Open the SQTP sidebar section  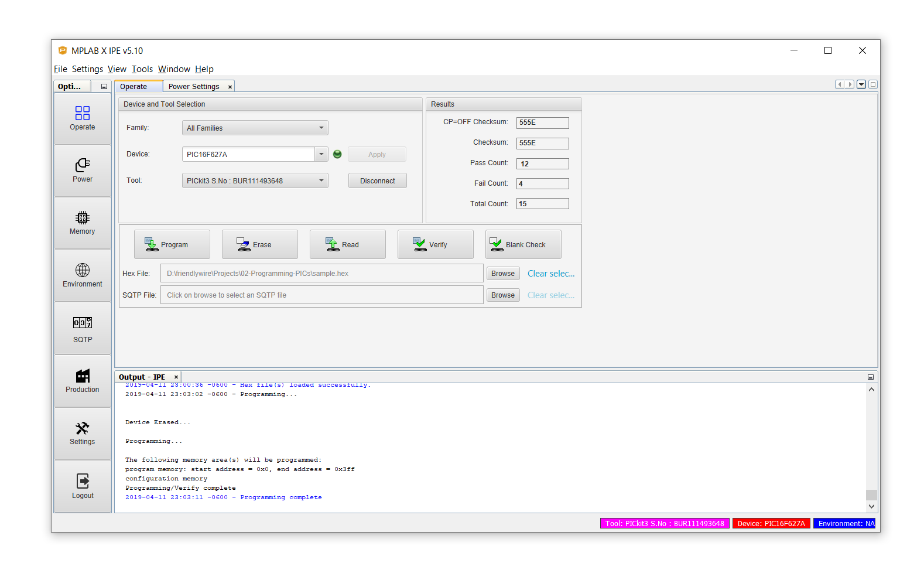coord(82,329)
